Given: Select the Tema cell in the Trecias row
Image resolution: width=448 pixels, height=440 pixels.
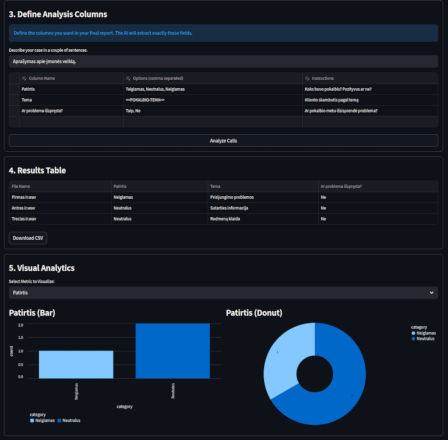Looking at the screenshot, I should [263, 219].
